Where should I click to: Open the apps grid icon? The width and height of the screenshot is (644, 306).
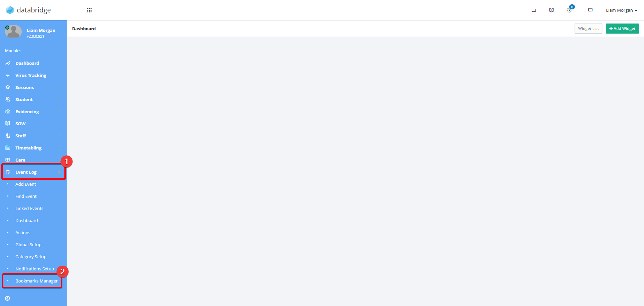[89, 10]
